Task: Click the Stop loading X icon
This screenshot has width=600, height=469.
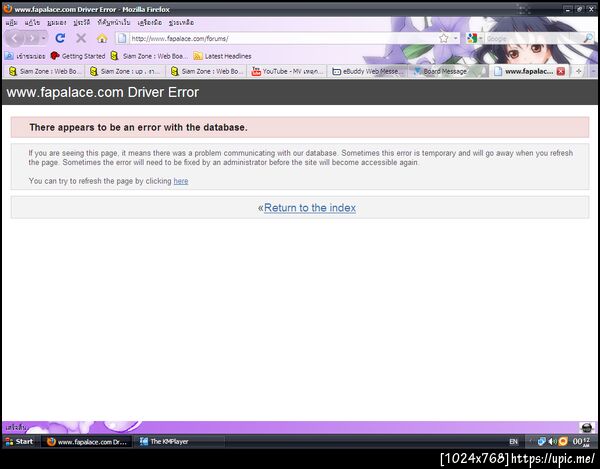Action: [x=81, y=38]
